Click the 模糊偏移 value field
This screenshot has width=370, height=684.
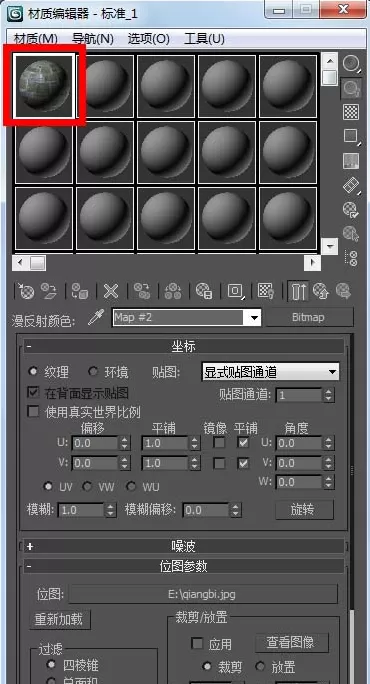[x=206, y=510]
